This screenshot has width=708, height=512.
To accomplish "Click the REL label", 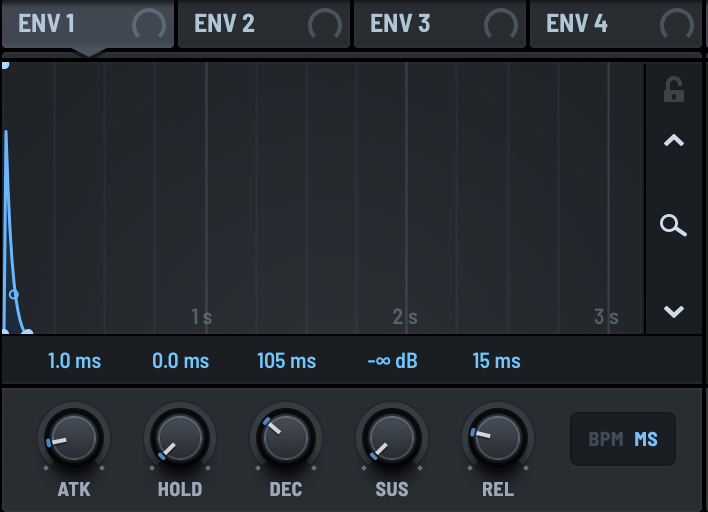I will tap(498, 489).
